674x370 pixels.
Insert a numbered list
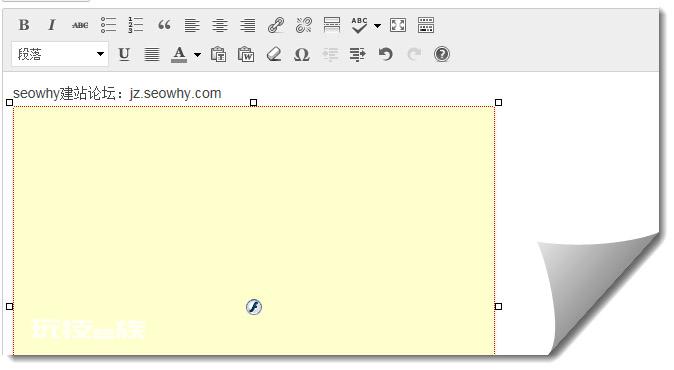tap(136, 25)
